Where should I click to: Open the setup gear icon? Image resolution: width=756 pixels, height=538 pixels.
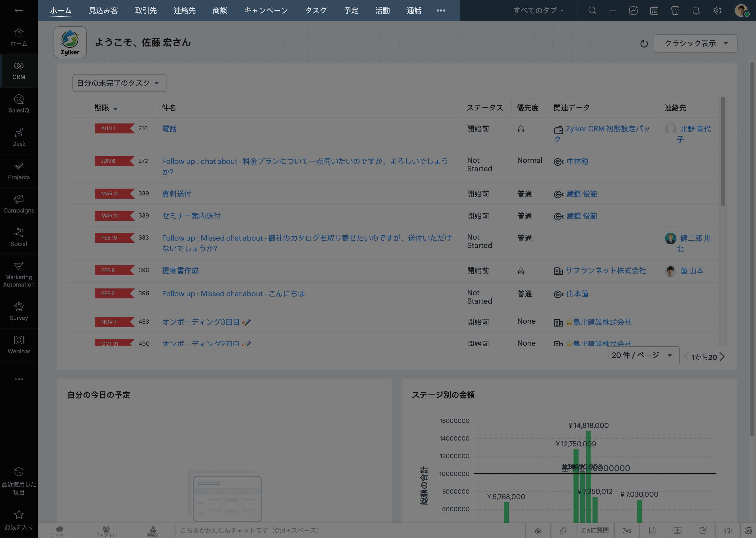(x=717, y=11)
